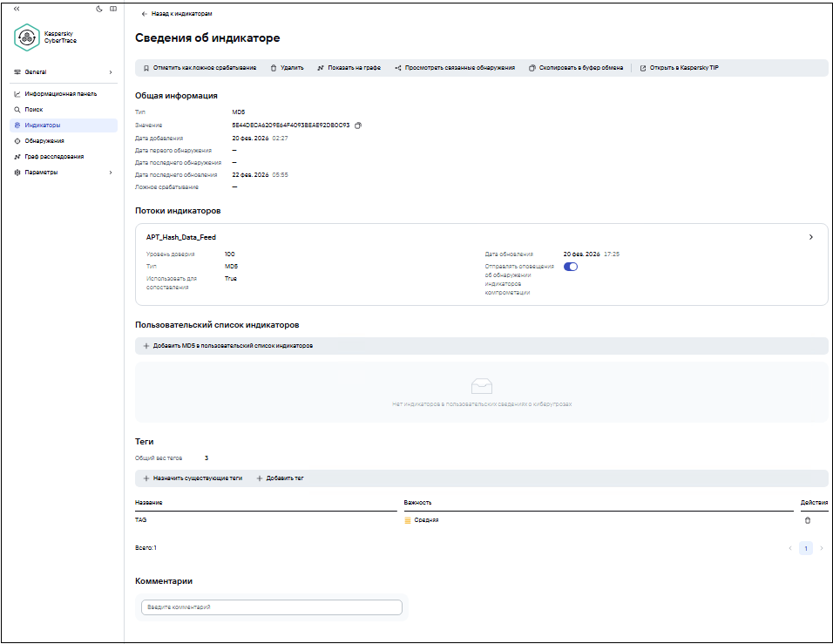The width and height of the screenshot is (833, 644).
Task: Expand the General tenant menu
Action: tap(64, 71)
